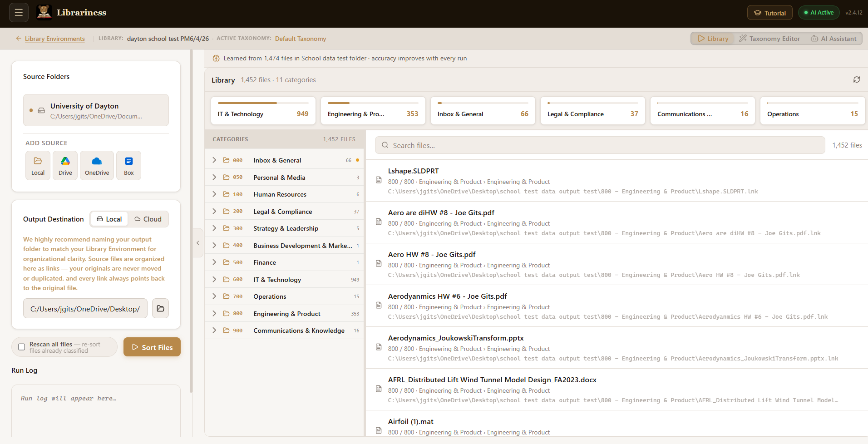Viewport: 868px width, 444px height.
Task: Click file icon for AFRL_Distributed Lift docx
Action: click(379, 389)
